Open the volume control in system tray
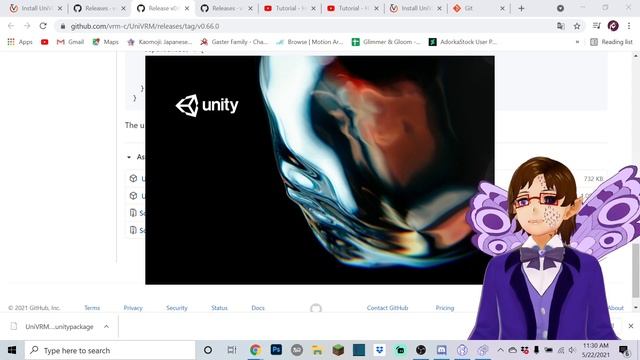The height and width of the screenshot is (360, 640). (572, 350)
